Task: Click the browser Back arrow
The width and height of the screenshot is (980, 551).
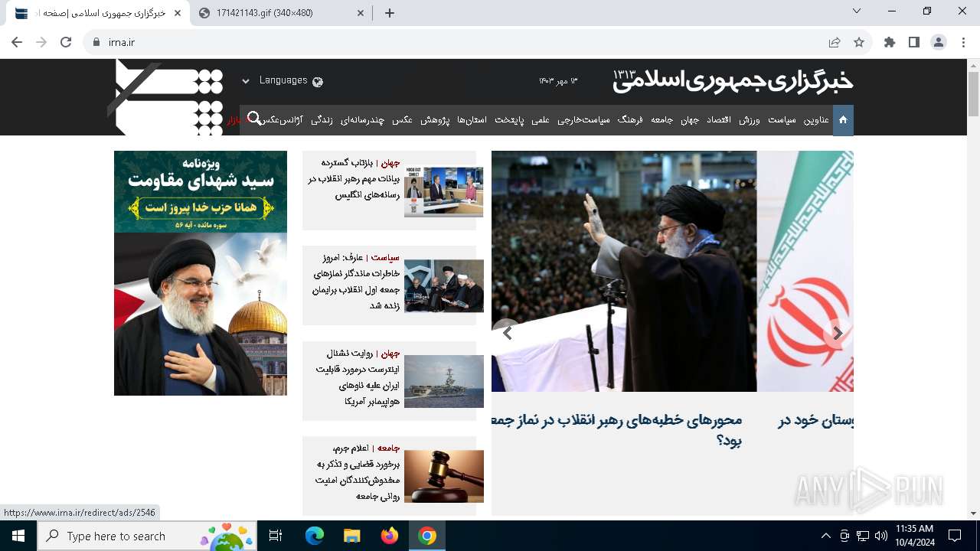Action: coord(17,42)
